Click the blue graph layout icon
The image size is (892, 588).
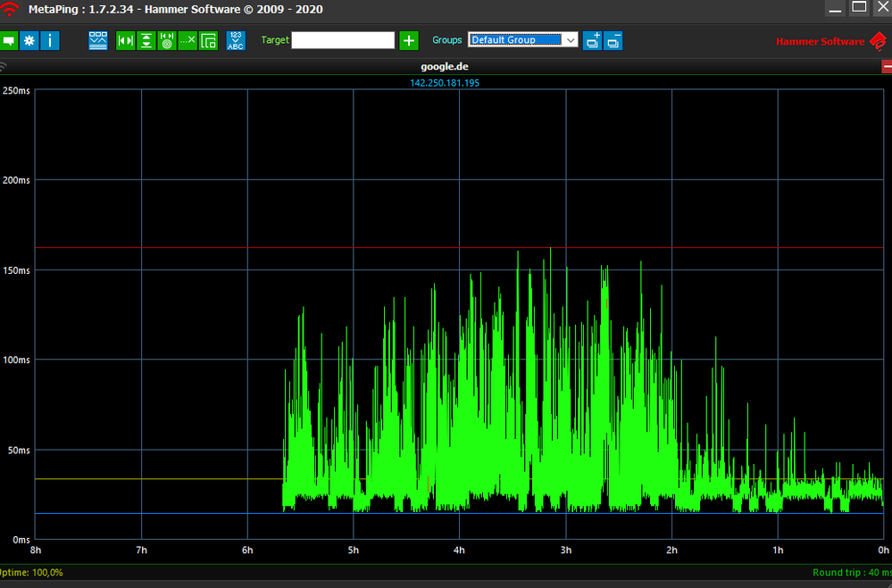(98, 40)
